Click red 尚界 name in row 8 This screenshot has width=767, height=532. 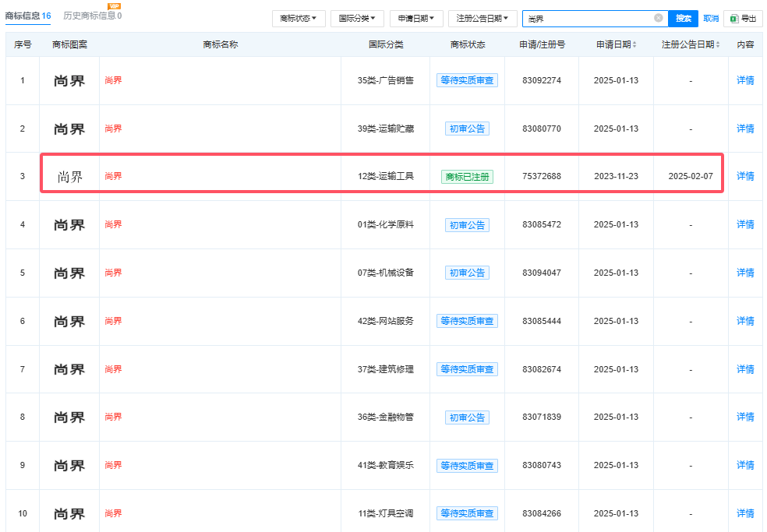pyautogui.click(x=113, y=417)
